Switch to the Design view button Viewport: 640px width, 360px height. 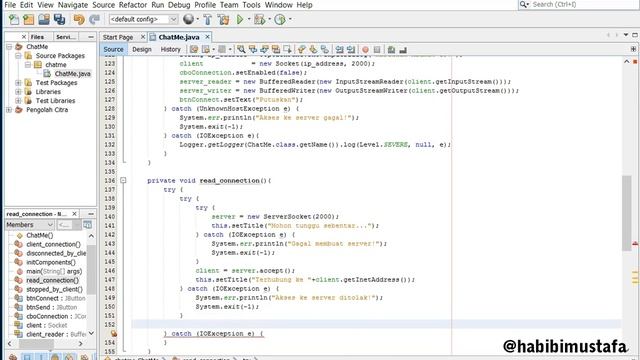coord(142,49)
